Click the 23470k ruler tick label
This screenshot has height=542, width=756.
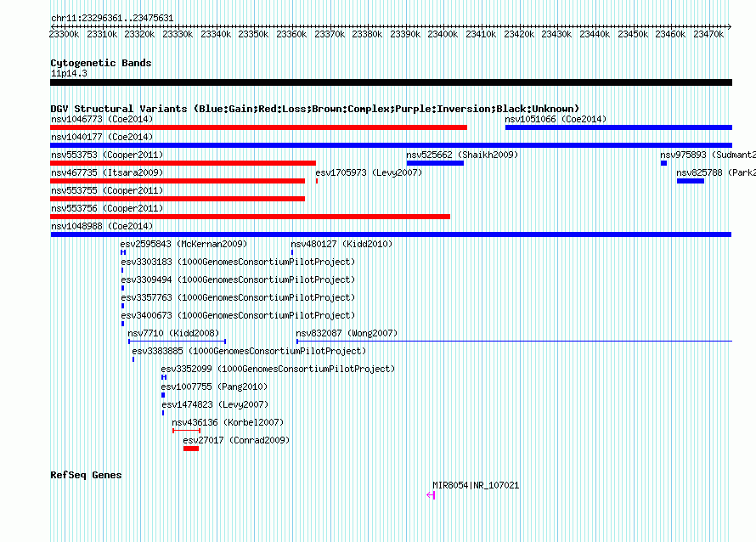(x=708, y=34)
